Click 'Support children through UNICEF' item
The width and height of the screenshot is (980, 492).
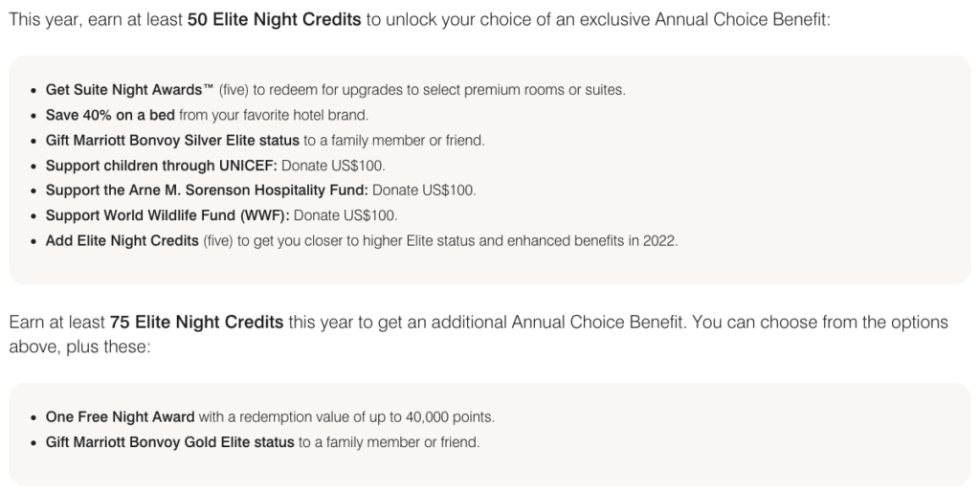tap(215, 166)
